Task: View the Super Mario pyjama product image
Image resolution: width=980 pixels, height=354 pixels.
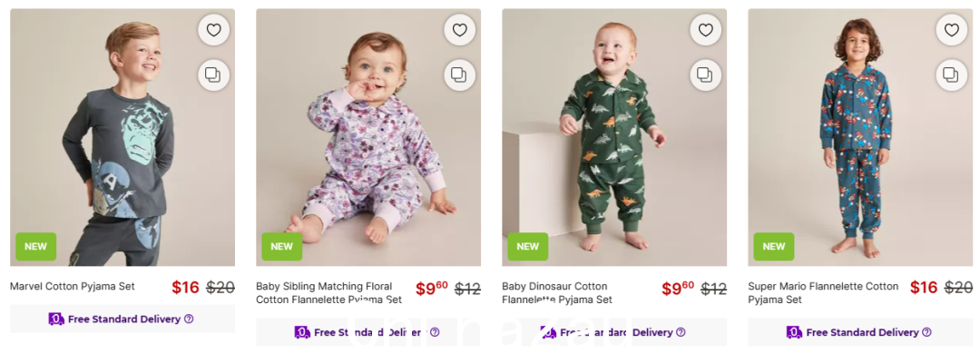Action: pos(860,138)
